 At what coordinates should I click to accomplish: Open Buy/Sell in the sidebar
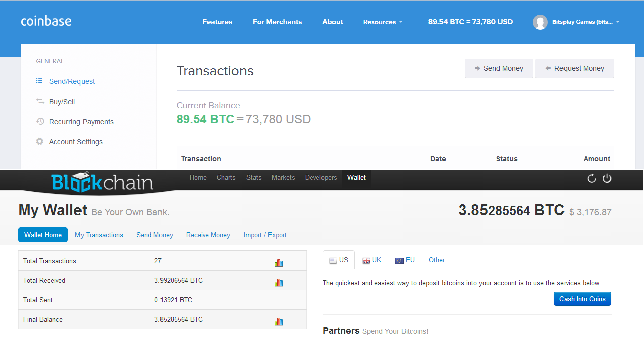tap(62, 102)
